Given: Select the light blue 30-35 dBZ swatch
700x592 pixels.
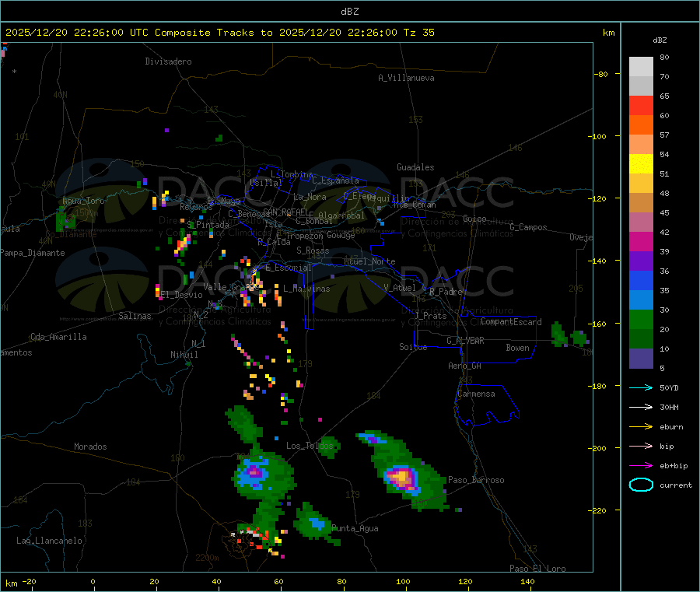Looking at the screenshot, I should pos(641,300).
